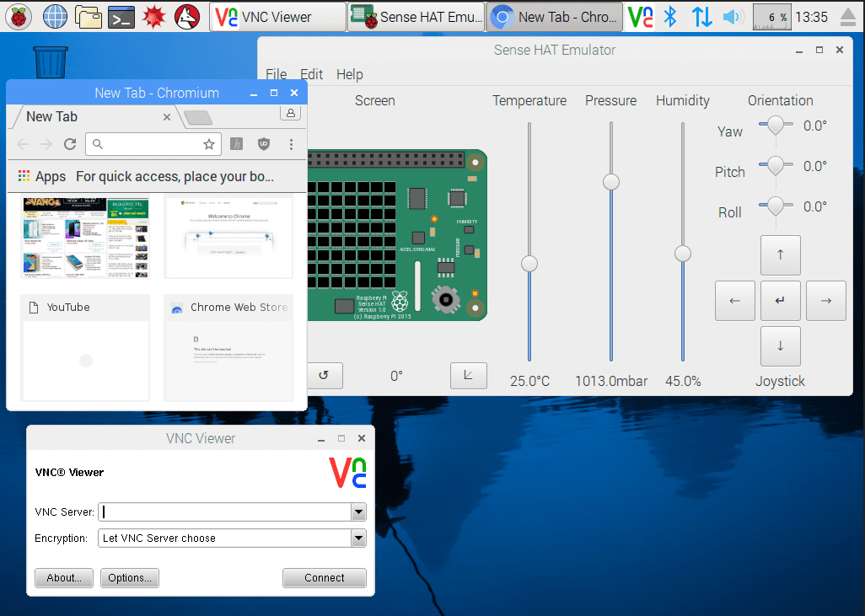
Task: Click the Yaw orientation slider
Action: 775,126
